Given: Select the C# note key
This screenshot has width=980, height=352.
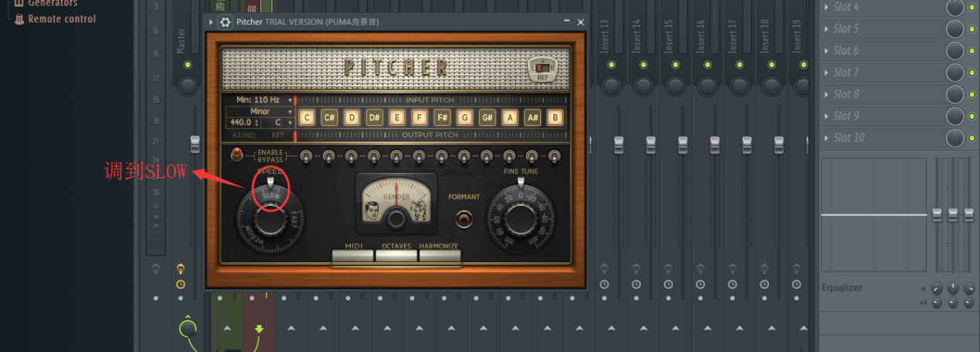Looking at the screenshot, I should click(x=329, y=117).
